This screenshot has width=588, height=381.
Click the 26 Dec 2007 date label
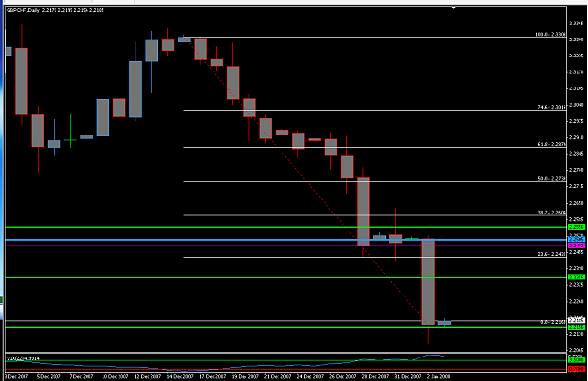(342, 376)
